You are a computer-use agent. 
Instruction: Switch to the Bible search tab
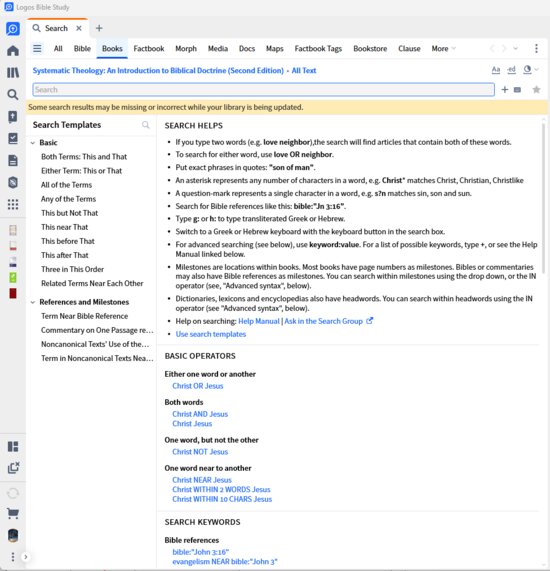pyautogui.click(x=82, y=48)
